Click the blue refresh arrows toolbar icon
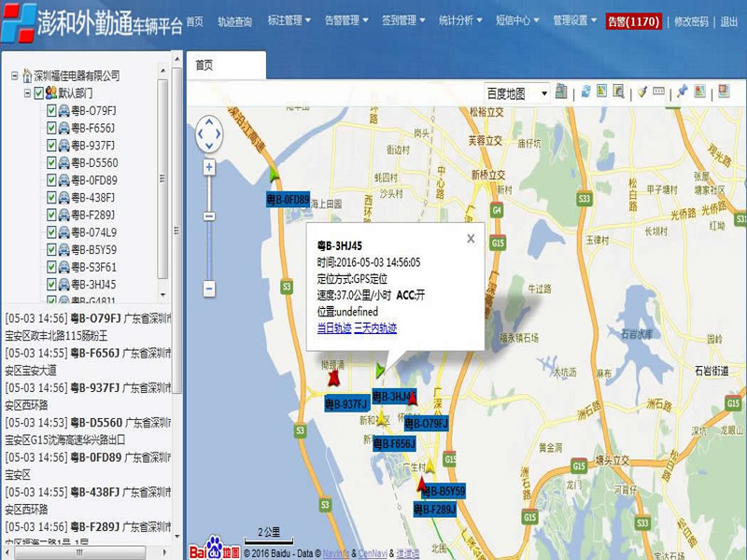The width and height of the screenshot is (747, 560). (x=586, y=91)
